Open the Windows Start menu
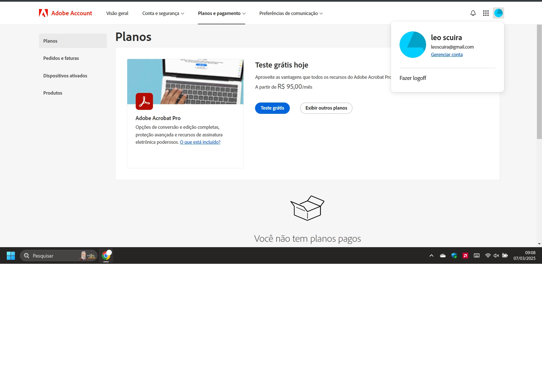 [11, 256]
